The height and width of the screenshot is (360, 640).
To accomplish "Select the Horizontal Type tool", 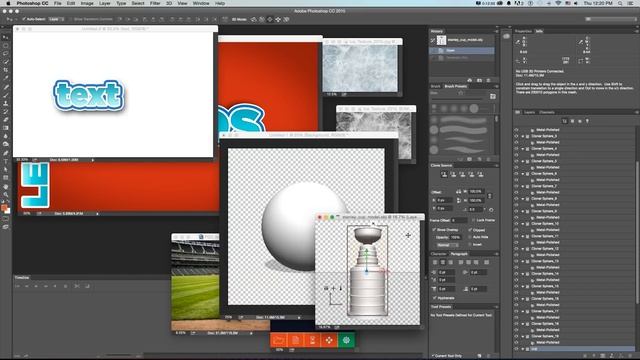I will [5, 161].
